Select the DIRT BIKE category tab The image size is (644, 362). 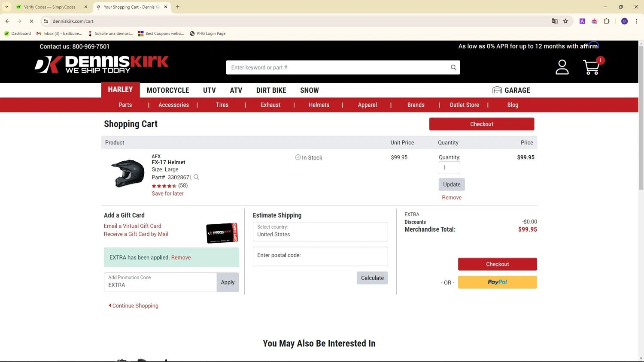[271, 90]
